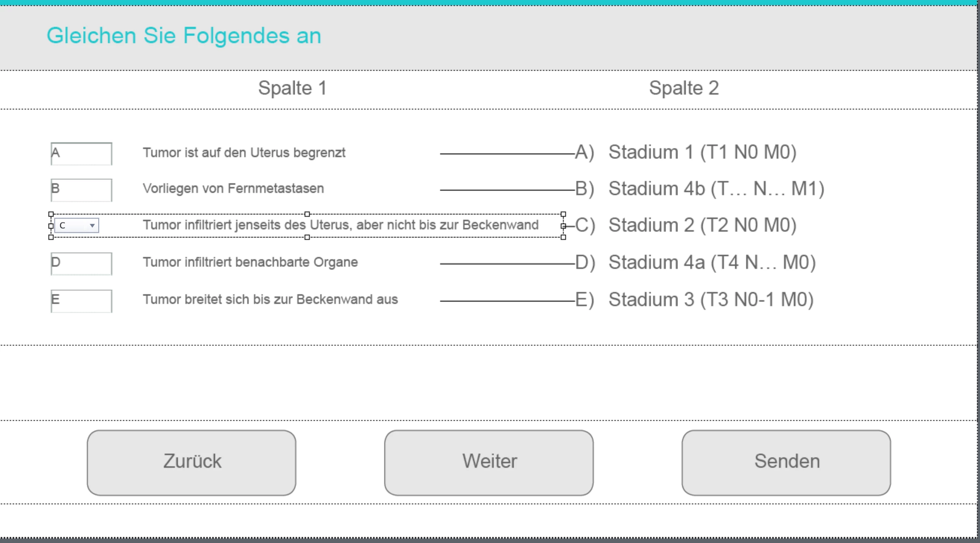
Task: Click option E) Stadium 3 (T3 N0-1 M0)
Action: tap(694, 299)
